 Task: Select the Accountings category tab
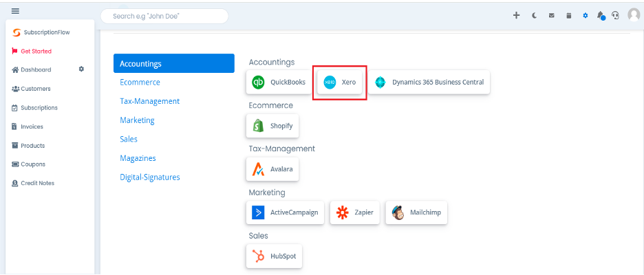coord(174,64)
